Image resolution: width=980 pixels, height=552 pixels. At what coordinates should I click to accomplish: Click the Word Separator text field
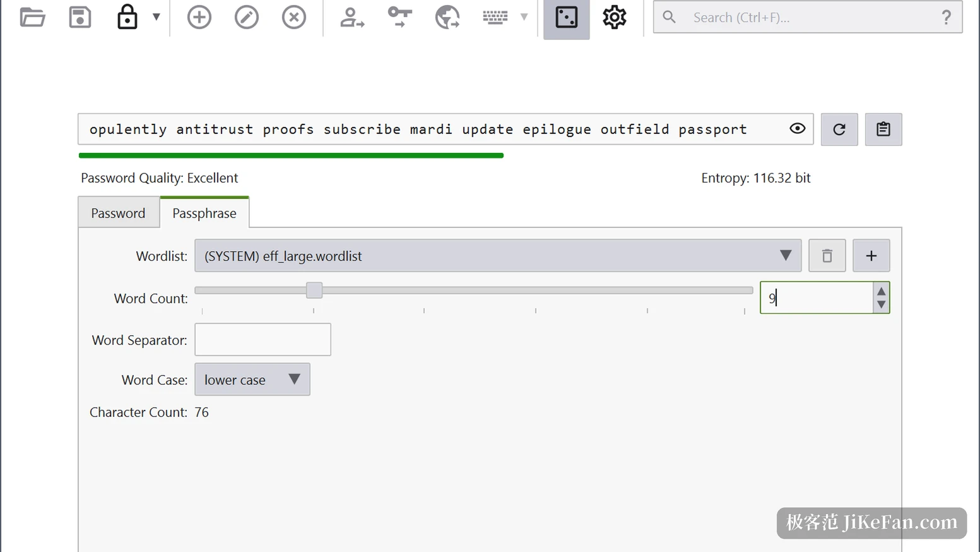coord(263,340)
